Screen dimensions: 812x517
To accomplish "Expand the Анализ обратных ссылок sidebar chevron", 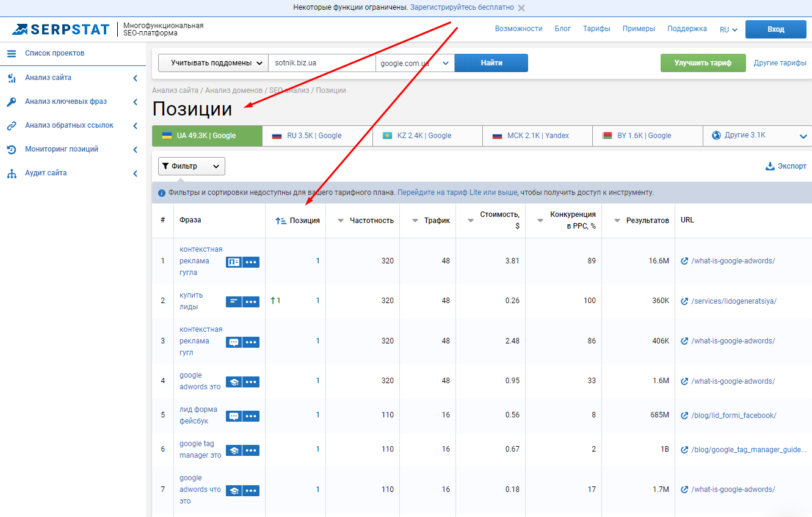I will [x=135, y=126].
